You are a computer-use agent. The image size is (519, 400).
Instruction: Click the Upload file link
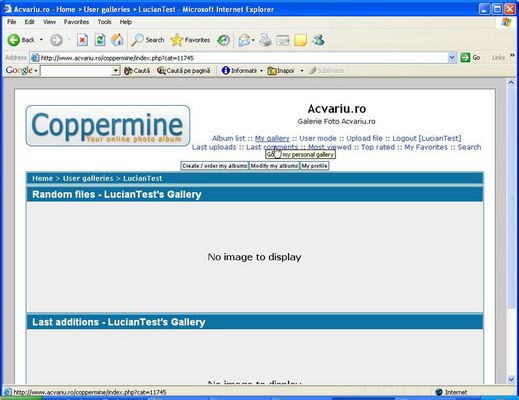coord(364,138)
